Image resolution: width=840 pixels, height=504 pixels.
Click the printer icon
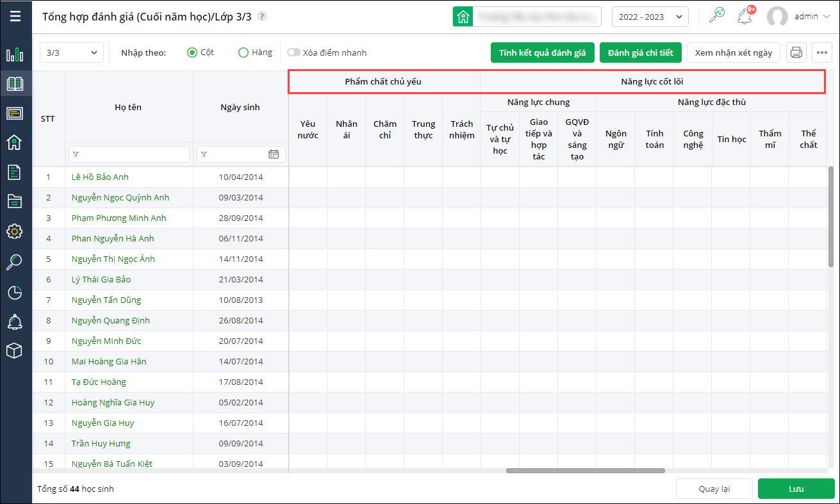(x=796, y=53)
